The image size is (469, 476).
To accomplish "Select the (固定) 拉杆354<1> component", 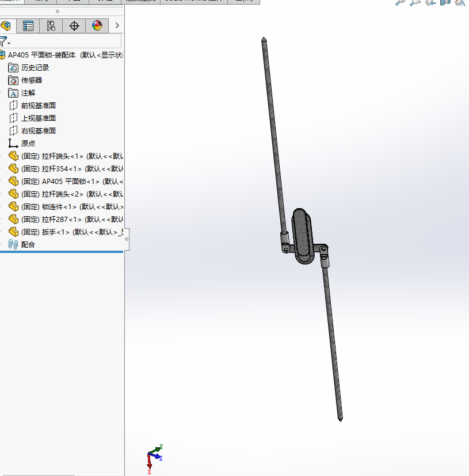I will tap(72, 169).
